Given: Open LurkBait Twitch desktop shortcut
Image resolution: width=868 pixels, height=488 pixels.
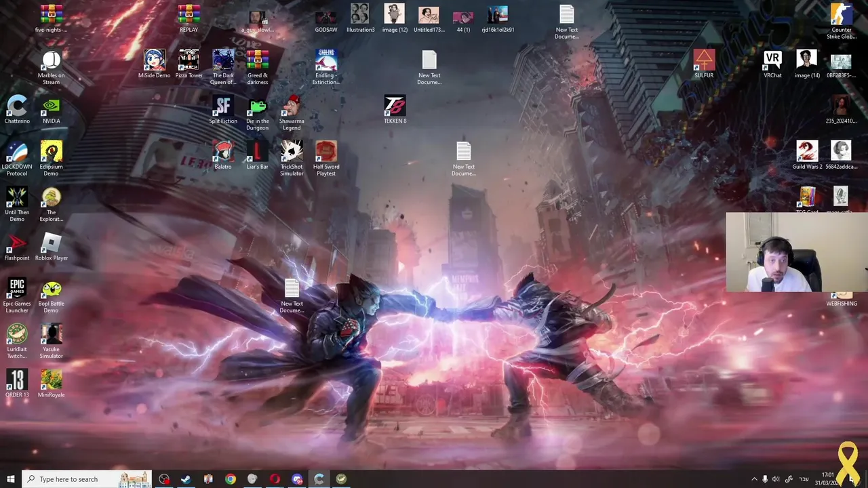Looking at the screenshot, I should coord(17,340).
